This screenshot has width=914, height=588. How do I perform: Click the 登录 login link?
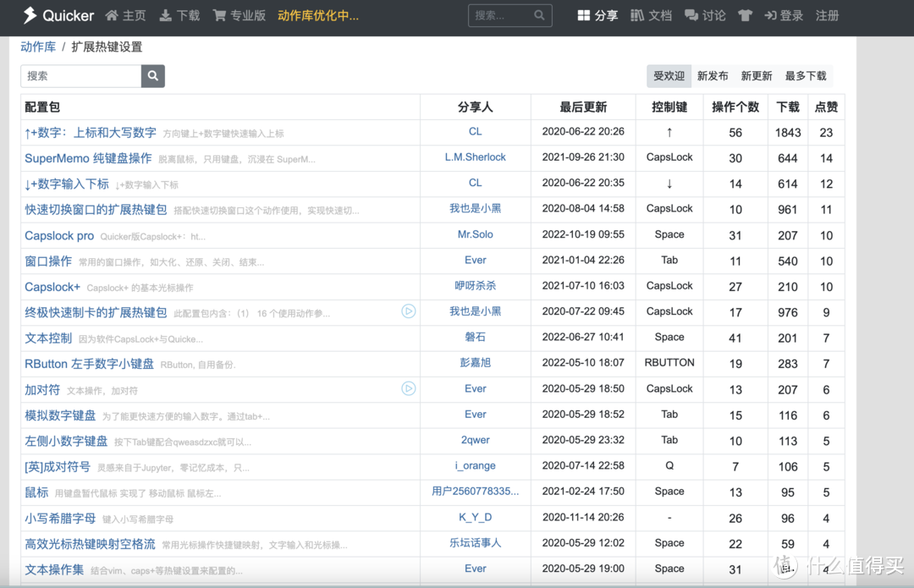pyautogui.click(x=784, y=16)
